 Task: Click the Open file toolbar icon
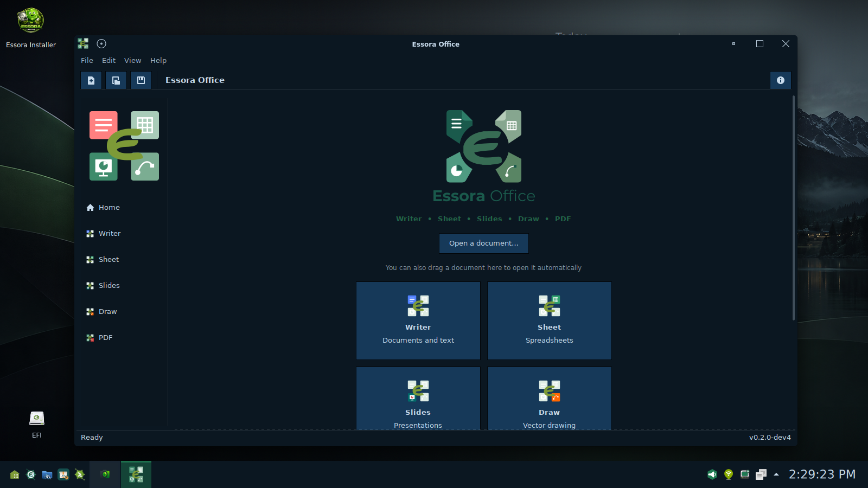point(116,80)
